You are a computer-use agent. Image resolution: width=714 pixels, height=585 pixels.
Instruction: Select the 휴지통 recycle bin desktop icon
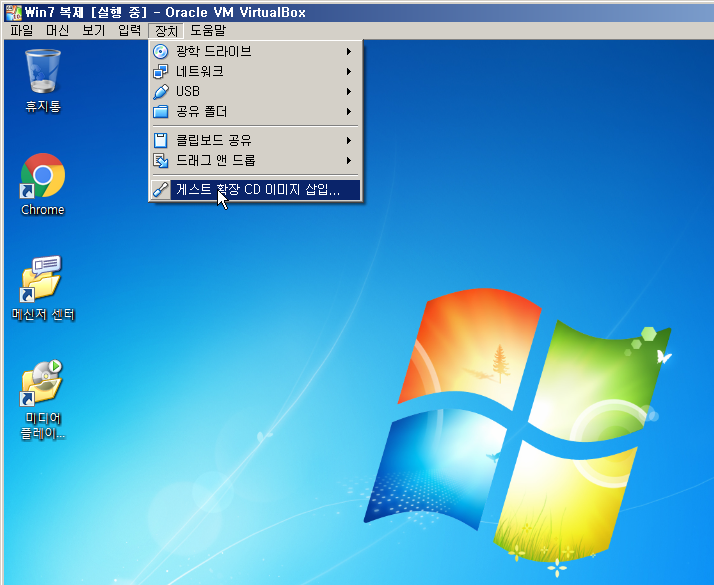coord(43,71)
